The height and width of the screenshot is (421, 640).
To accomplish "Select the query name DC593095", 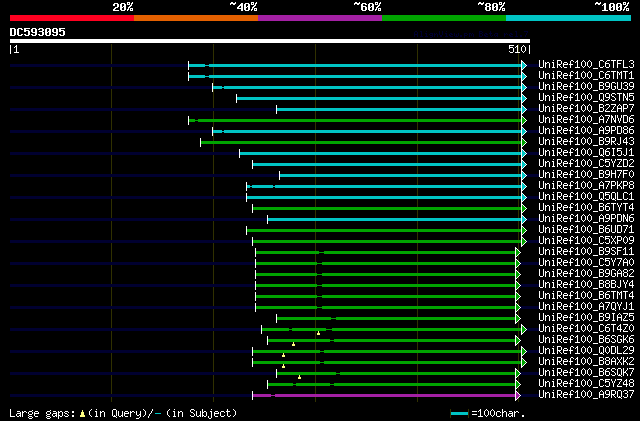I will tap(38, 32).
